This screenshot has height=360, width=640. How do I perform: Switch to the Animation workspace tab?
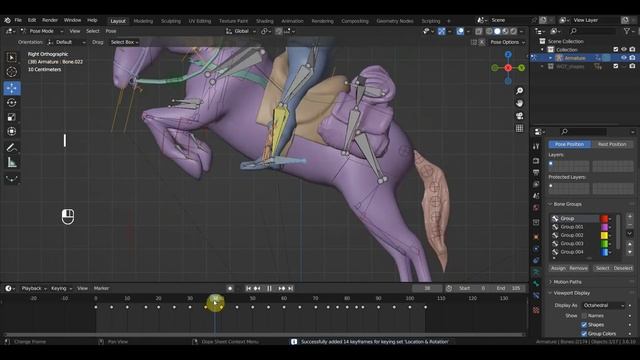click(292, 21)
